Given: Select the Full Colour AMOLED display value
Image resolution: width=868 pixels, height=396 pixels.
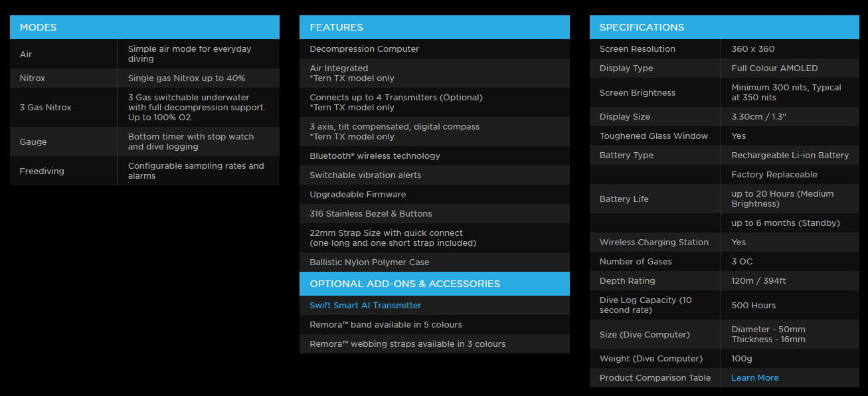Looking at the screenshot, I should coord(774,68).
